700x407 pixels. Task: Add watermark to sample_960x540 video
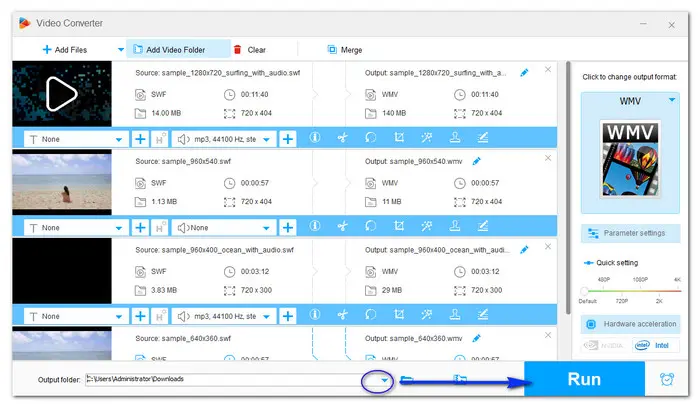[455, 226]
